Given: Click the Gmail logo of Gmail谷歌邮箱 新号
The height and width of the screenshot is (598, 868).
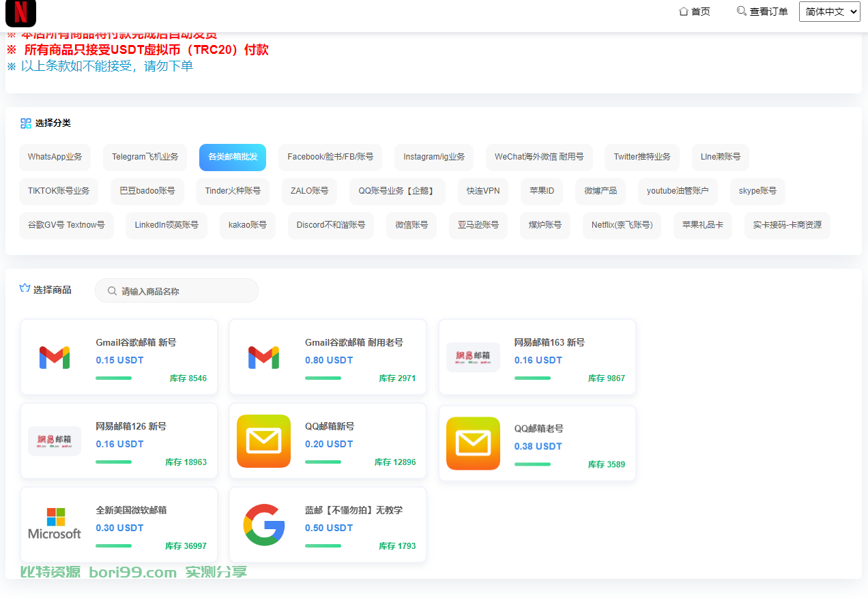Looking at the screenshot, I should coord(55,357).
